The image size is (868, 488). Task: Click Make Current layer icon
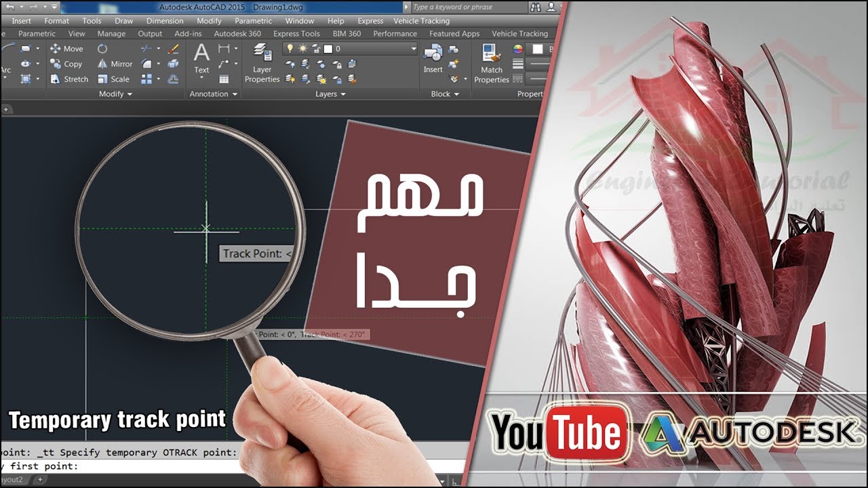(352, 64)
